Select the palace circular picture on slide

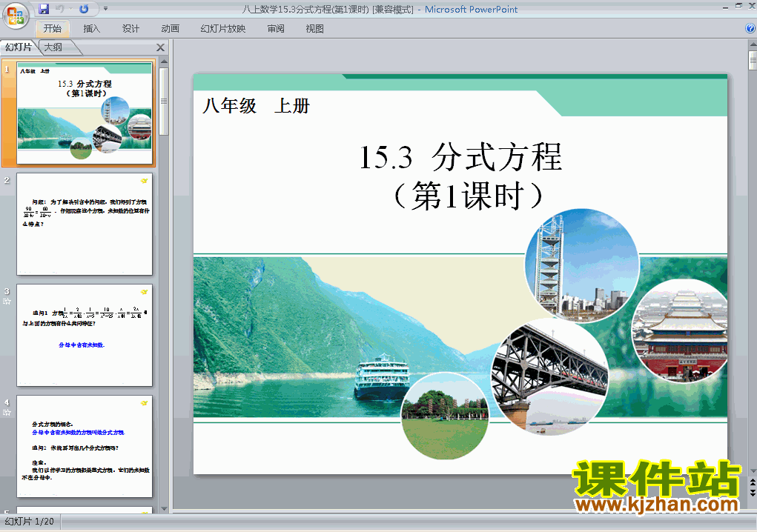pyautogui.click(x=680, y=331)
